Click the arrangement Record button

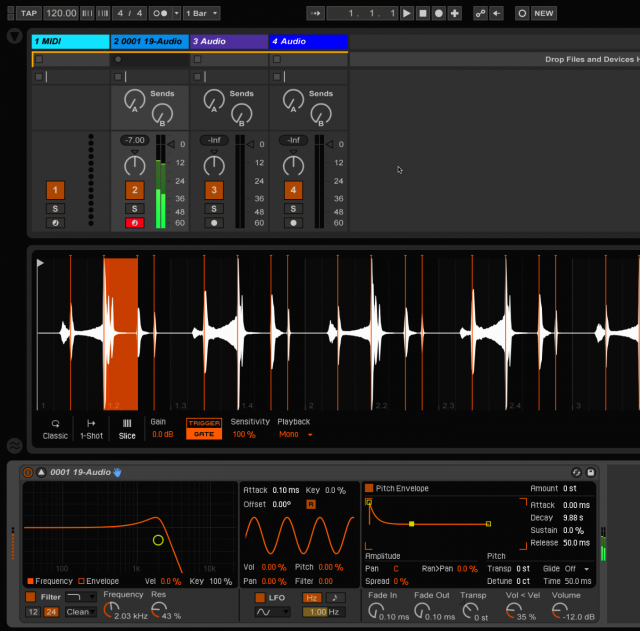click(x=439, y=14)
